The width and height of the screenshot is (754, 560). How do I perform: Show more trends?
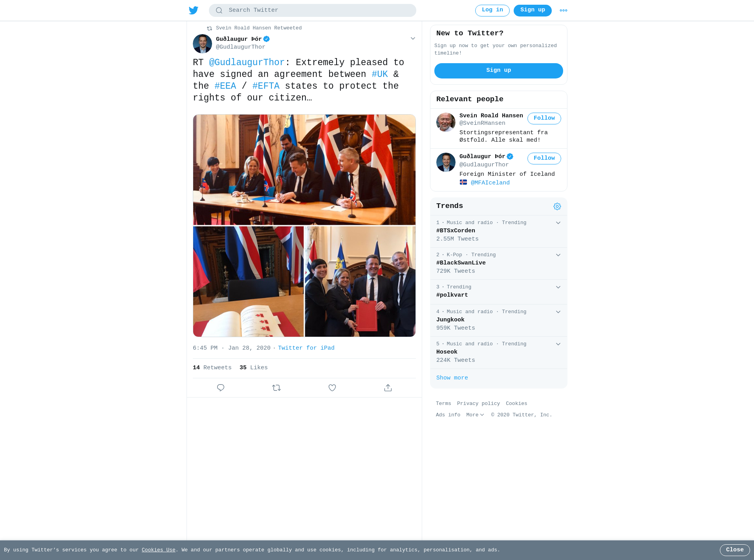(x=452, y=378)
